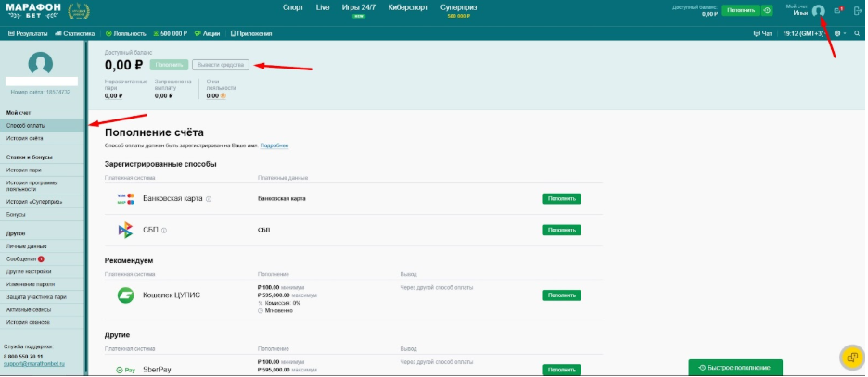Click the info icon next to Банковская карта
The height and width of the screenshot is (377, 868).
[x=209, y=199]
